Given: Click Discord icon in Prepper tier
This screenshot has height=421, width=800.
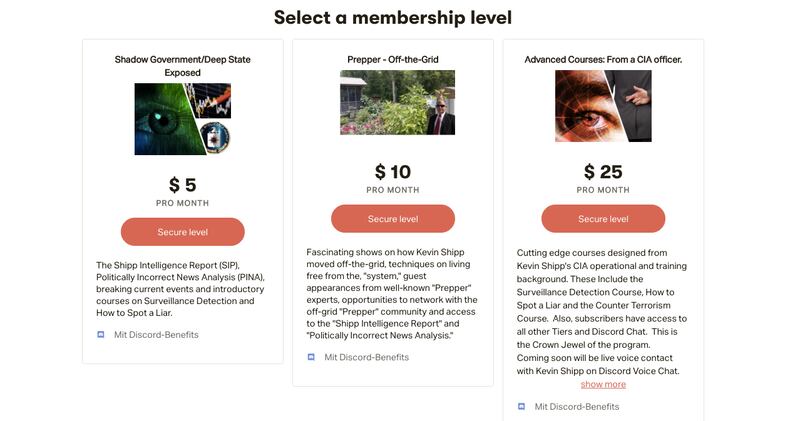Looking at the screenshot, I should [311, 357].
